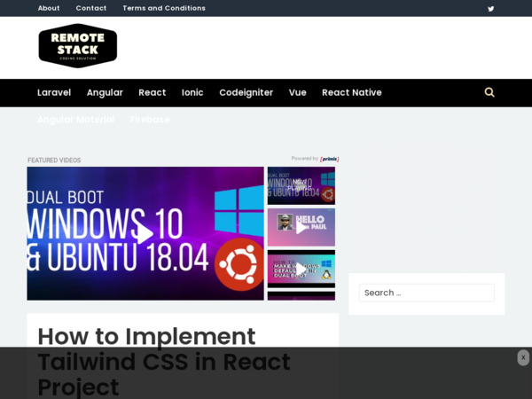
Task: Open the Contact page link
Action: coord(90,8)
